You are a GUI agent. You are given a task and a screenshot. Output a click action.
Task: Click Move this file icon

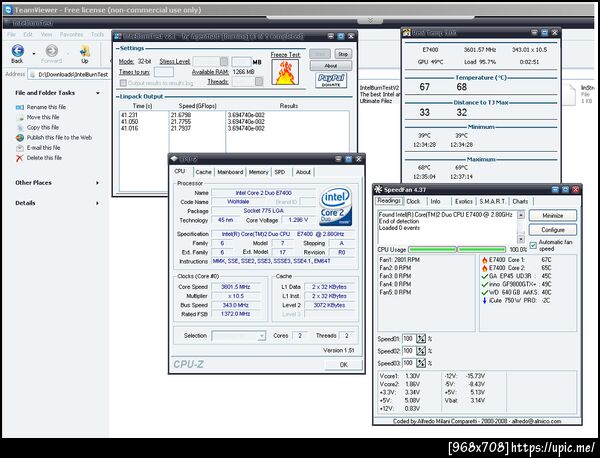pyautogui.click(x=20, y=117)
